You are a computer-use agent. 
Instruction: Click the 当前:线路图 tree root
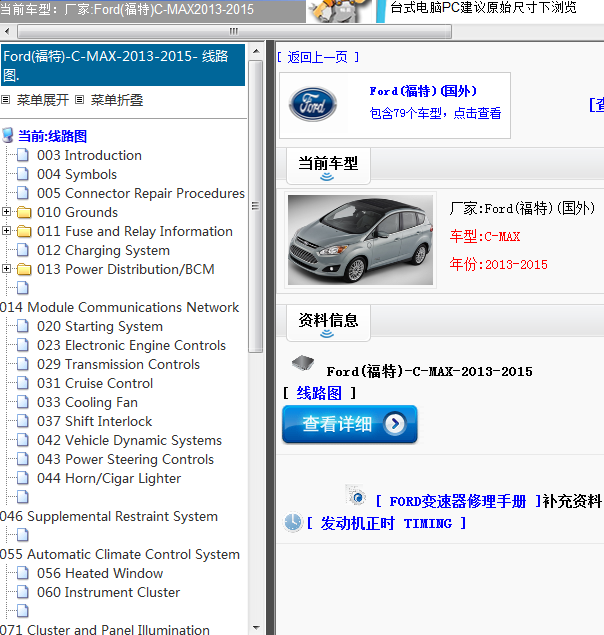coord(52,136)
